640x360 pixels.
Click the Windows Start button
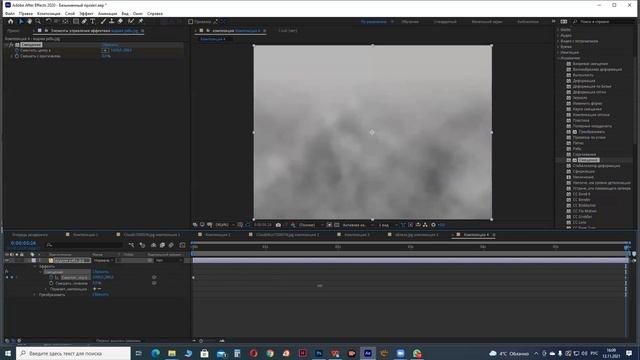pos(8,353)
